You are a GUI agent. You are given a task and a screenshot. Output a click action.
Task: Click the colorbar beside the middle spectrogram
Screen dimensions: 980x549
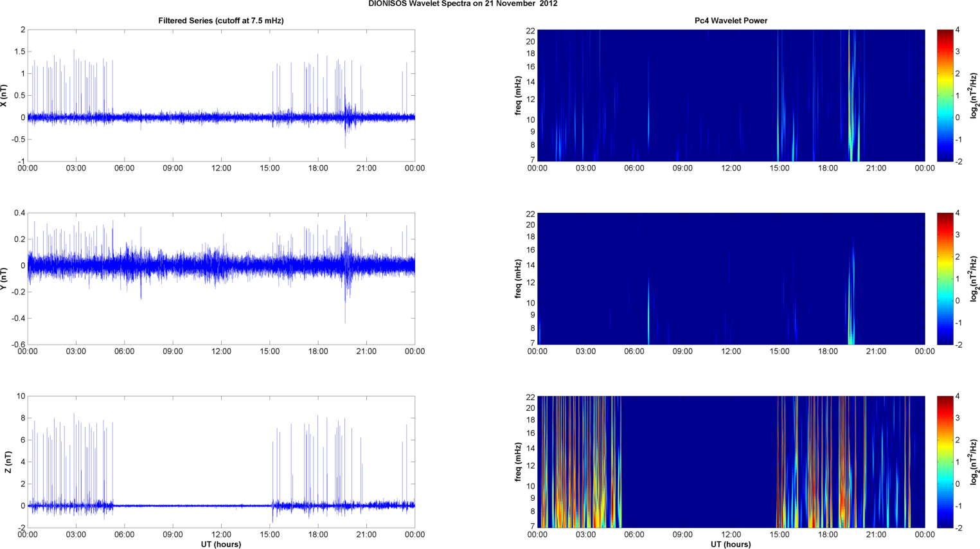[x=945, y=278]
